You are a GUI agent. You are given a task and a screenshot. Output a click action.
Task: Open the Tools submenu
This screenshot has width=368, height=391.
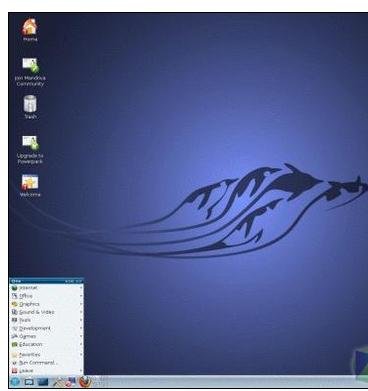pos(46,320)
